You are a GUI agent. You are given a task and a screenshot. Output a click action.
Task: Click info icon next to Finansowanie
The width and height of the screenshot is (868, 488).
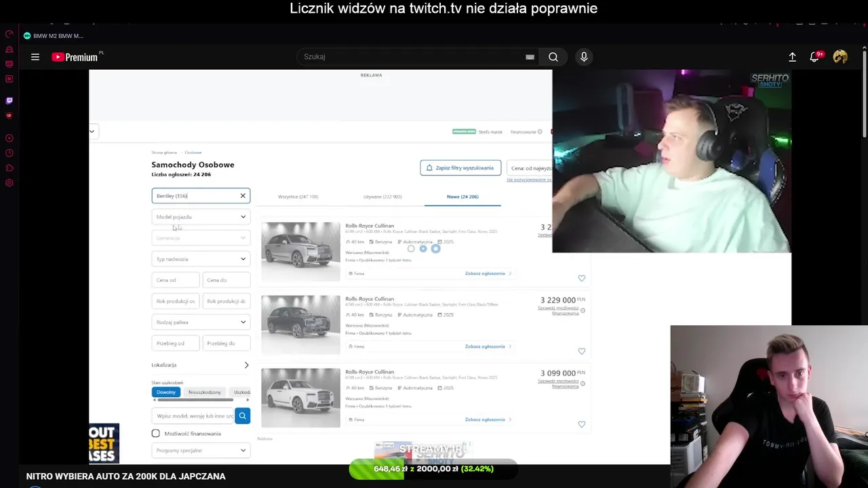[x=540, y=131]
